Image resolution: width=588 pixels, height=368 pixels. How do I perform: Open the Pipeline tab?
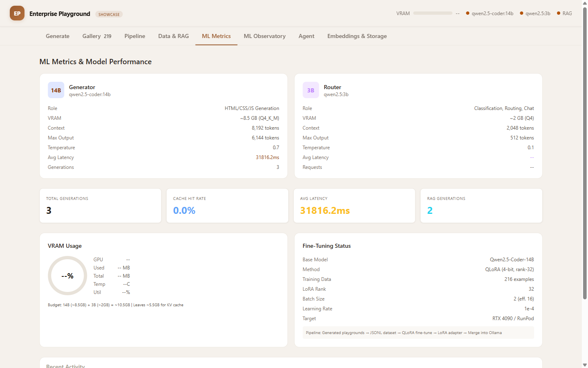click(x=135, y=36)
